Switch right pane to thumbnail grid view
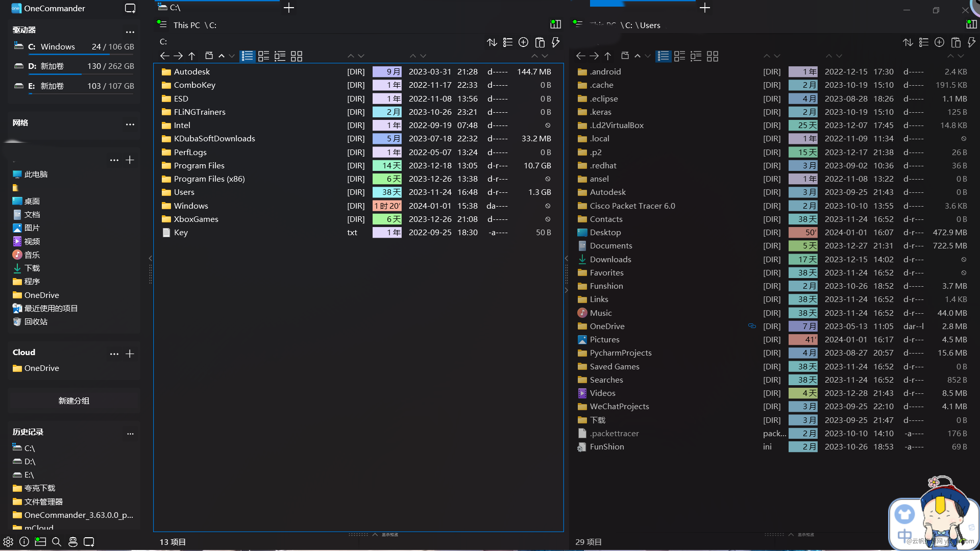Screen dimensions: 980x551 click(x=713, y=56)
